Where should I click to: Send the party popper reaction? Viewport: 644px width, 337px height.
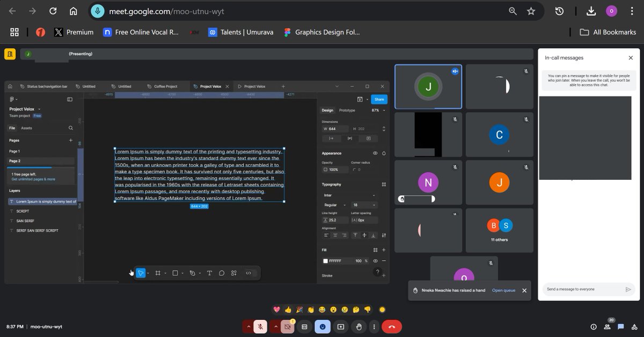(x=299, y=310)
